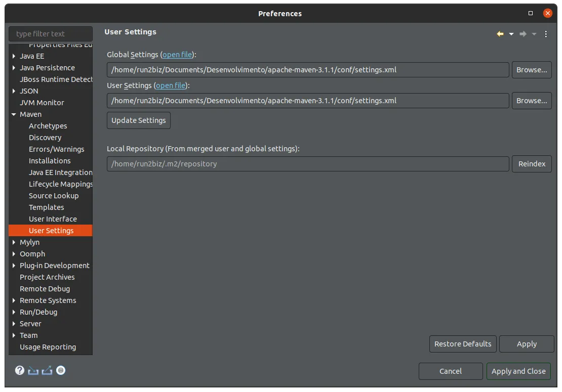Click Apply and Close button

tap(518, 371)
